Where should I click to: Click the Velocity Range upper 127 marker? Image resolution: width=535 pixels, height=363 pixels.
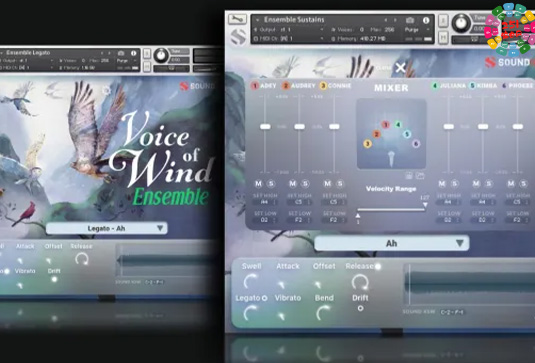[425, 205]
